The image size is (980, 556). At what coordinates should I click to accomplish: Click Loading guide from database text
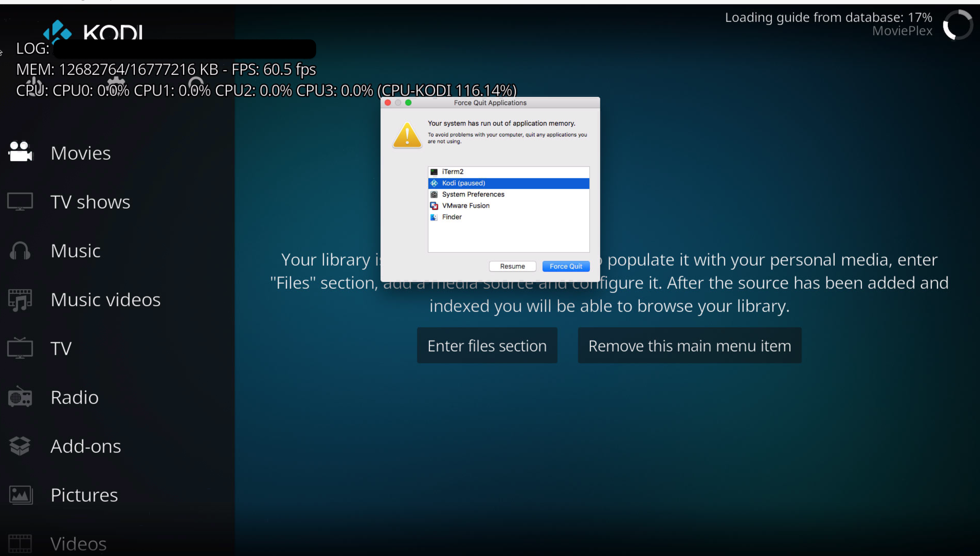(x=828, y=17)
